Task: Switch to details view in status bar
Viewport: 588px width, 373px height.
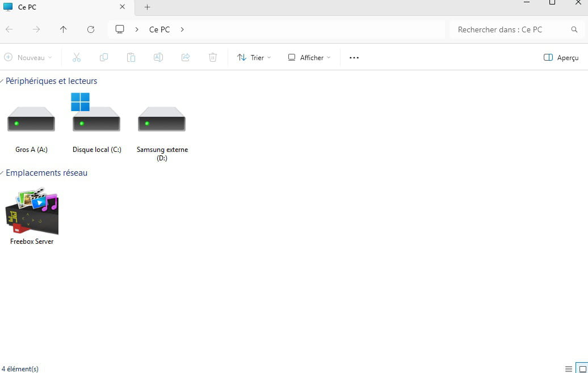Action: click(x=569, y=369)
